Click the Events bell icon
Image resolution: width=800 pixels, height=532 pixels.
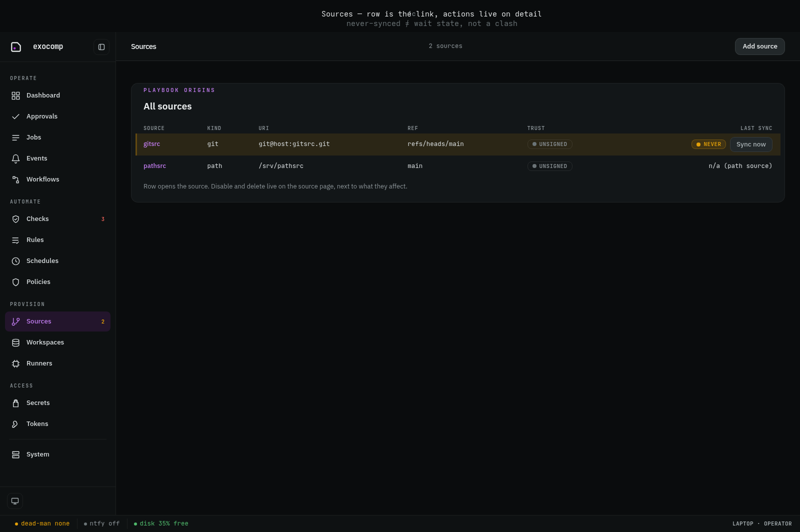(x=16, y=158)
